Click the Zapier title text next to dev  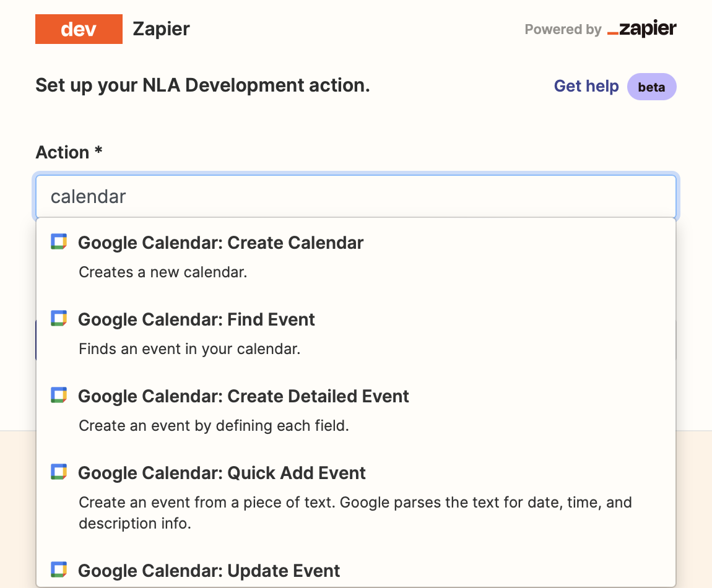pyautogui.click(x=161, y=29)
